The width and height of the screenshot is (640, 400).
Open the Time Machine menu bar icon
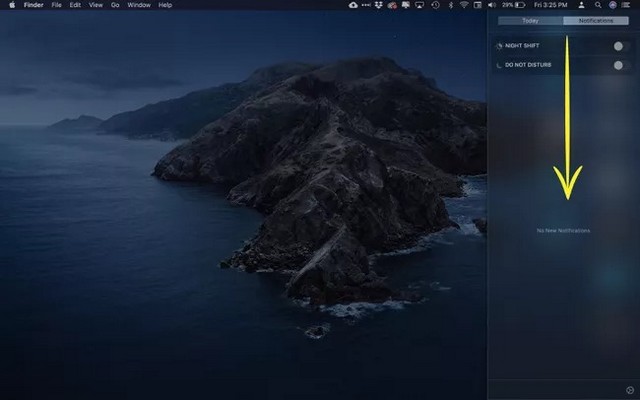point(436,5)
